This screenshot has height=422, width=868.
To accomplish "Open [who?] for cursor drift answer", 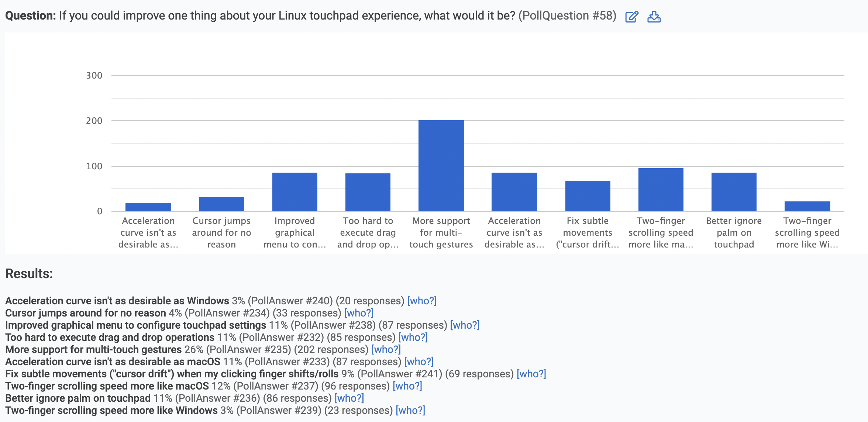I will click(x=531, y=374).
